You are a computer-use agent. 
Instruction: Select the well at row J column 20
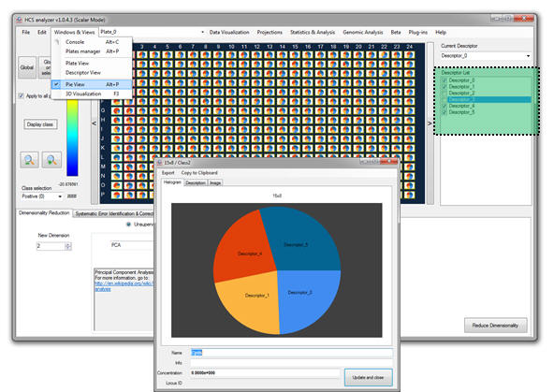pos(358,138)
